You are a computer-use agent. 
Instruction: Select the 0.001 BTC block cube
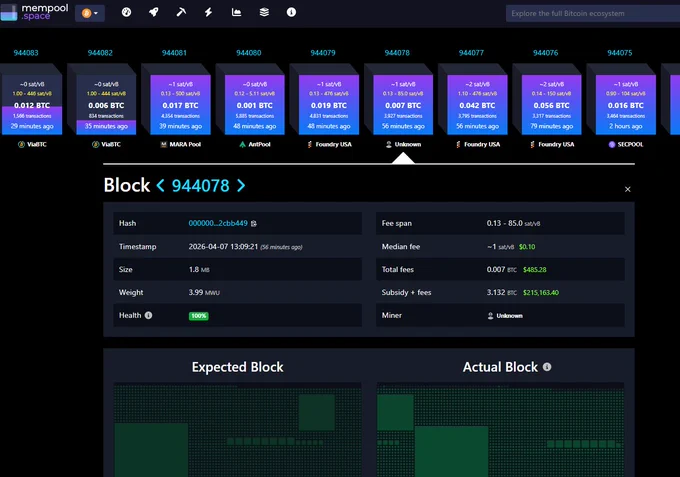coord(255,105)
